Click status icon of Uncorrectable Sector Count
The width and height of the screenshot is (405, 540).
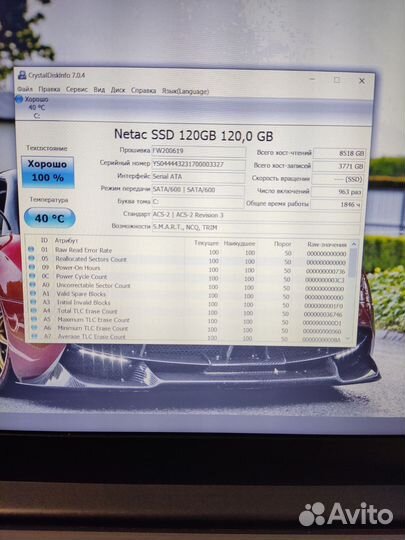[33, 284]
